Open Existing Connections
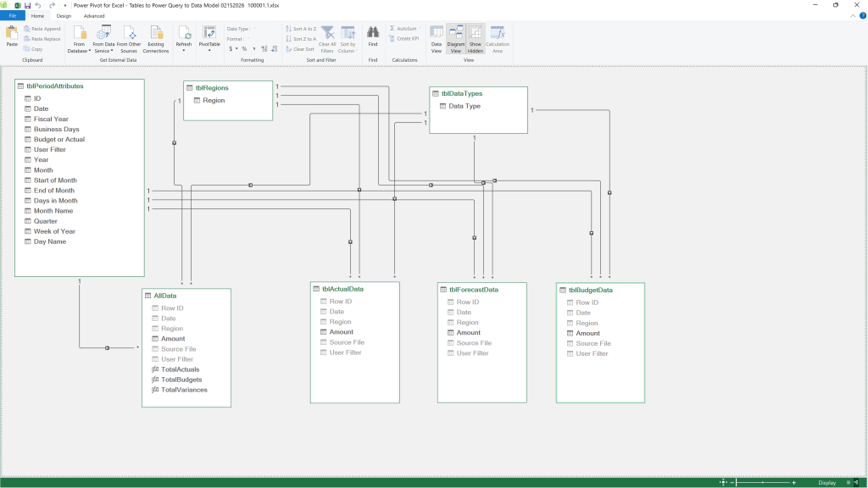The height and width of the screenshot is (488, 868). pos(156,39)
